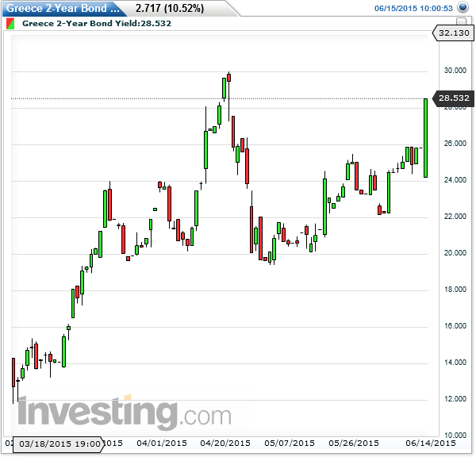Screen dimensions: 476x457
Task: Click the Greece 2-Year Bond Yield:28.532 legend label
Action: coord(97,23)
